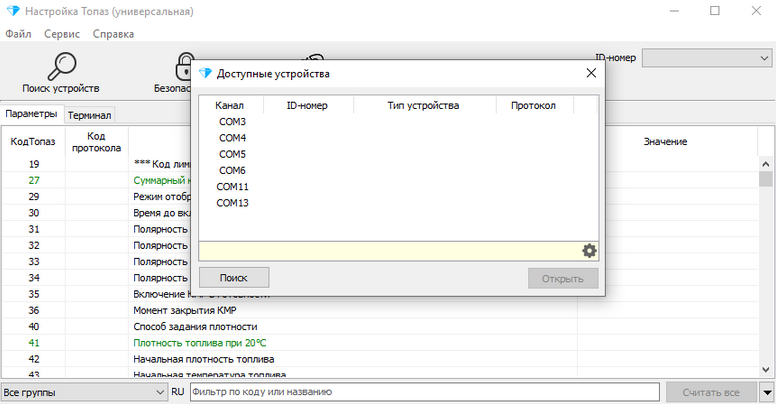Click the scrollbar up arrow in parameters table
The width and height of the screenshot is (776, 404).
point(766,164)
